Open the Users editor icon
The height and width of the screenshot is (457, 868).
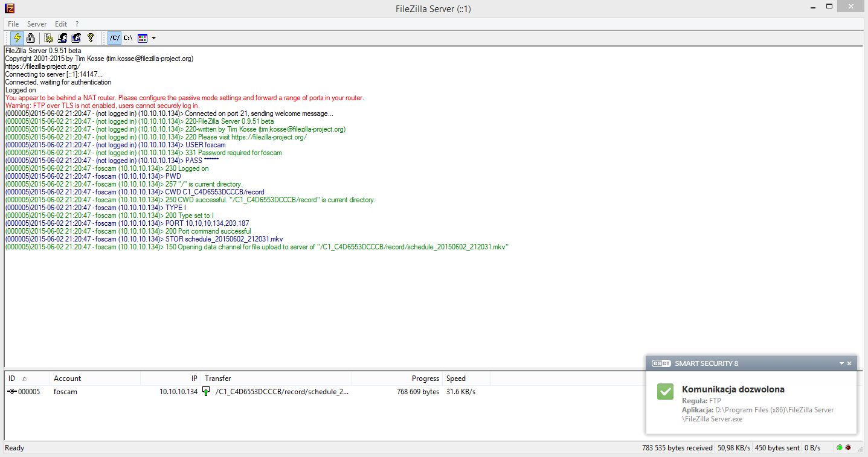pos(62,38)
